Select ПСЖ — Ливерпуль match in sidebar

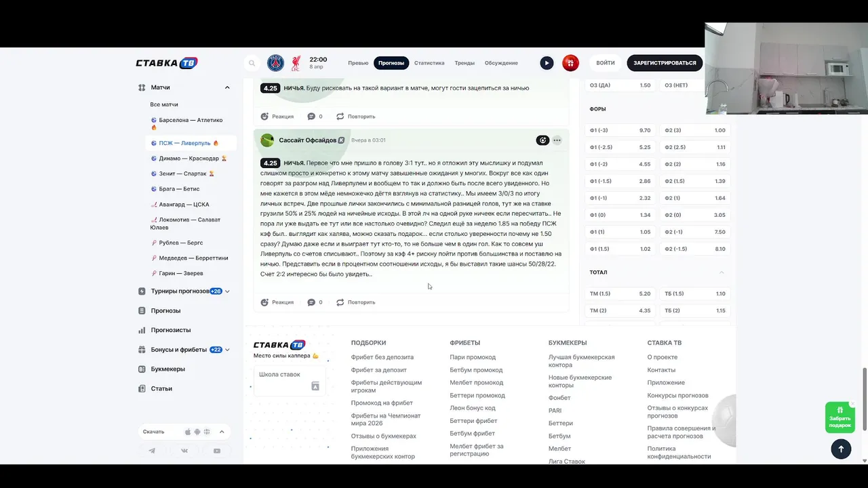coord(191,143)
